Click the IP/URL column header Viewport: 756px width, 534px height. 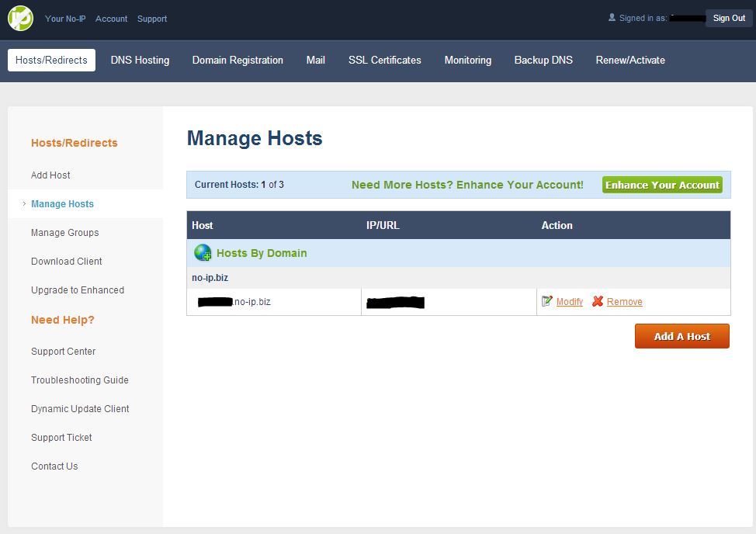coord(383,225)
